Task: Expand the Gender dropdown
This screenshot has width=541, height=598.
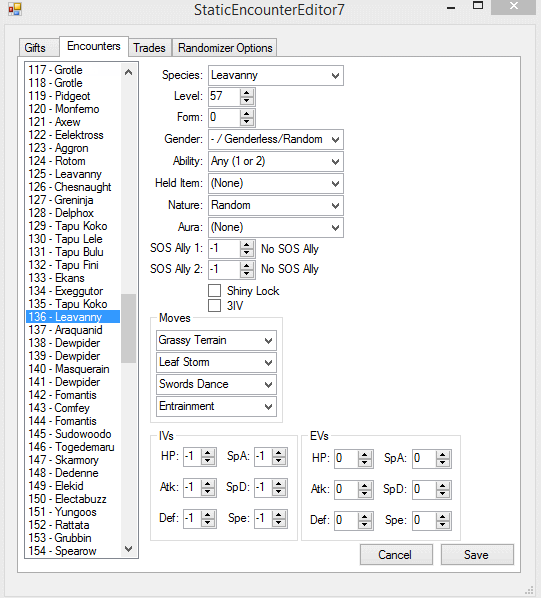Action: [276, 140]
